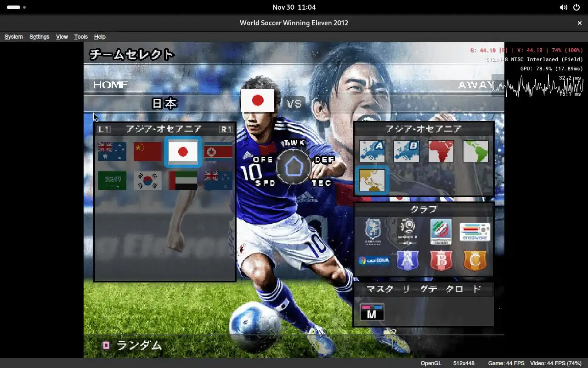Choose the highlighted Japan flag in grid

183,152
